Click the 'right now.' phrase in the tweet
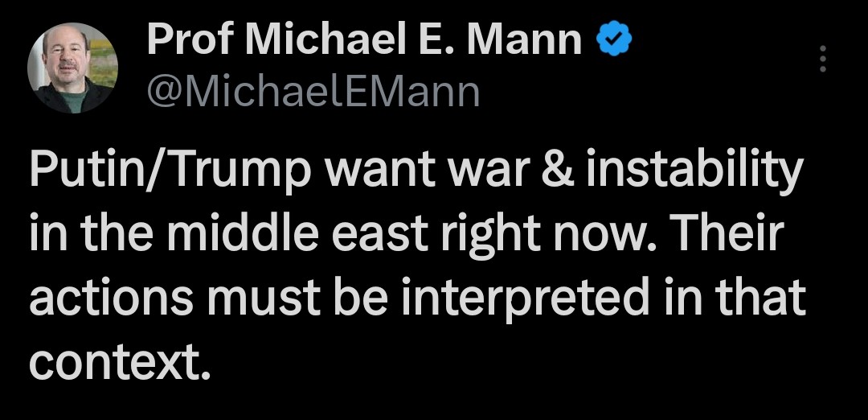 pyautogui.click(x=548, y=234)
